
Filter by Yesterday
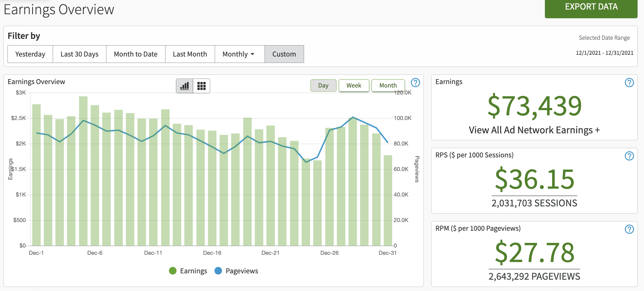[x=30, y=54]
